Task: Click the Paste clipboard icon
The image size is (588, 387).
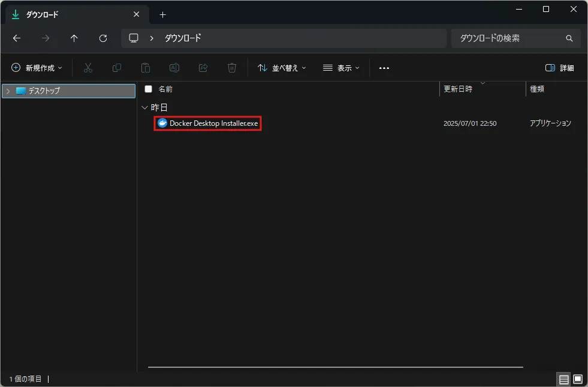Action: 146,68
